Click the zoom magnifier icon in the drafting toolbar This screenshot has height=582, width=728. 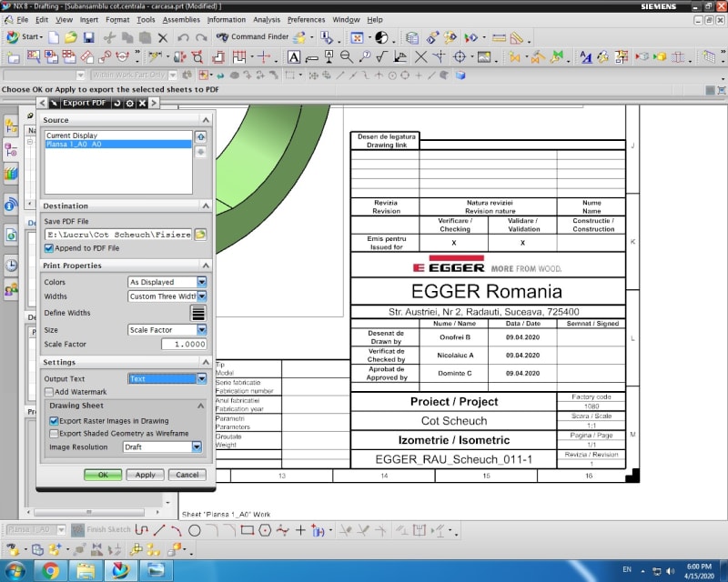[x=347, y=56]
